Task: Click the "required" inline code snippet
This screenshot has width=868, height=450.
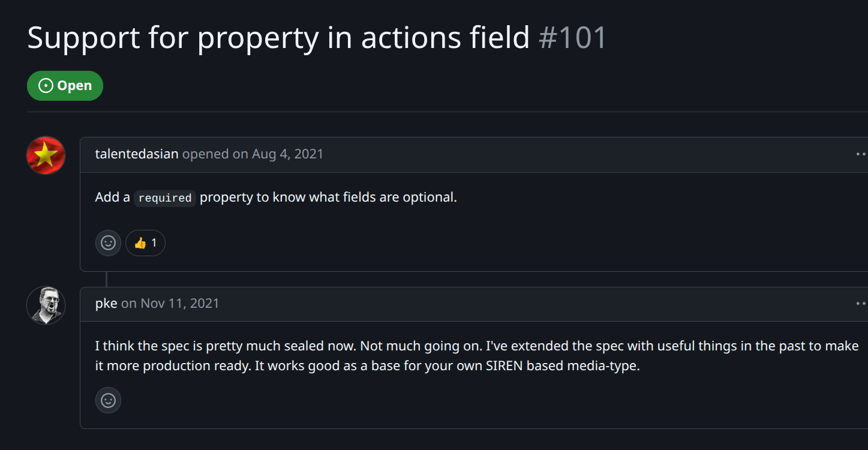Action: (x=164, y=198)
